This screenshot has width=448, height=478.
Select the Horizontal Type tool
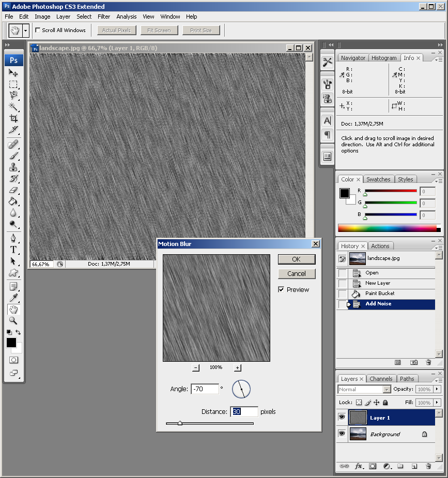tap(13, 249)
